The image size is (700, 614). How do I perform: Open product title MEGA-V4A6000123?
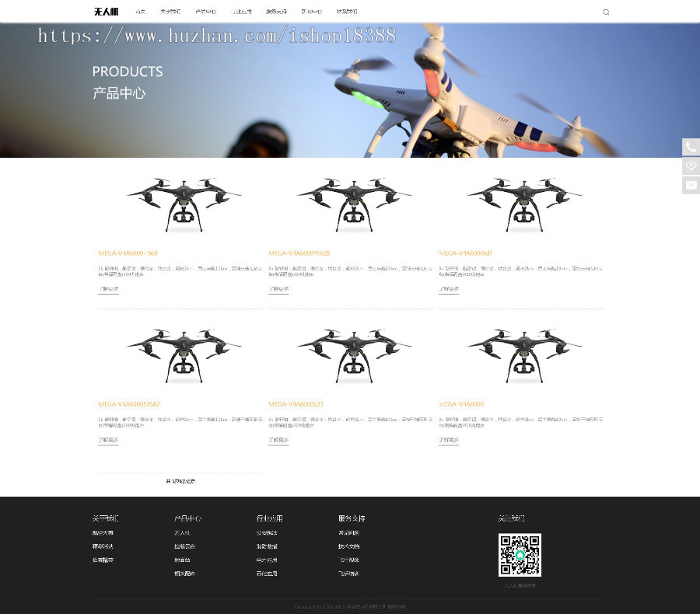pos(296,404)
